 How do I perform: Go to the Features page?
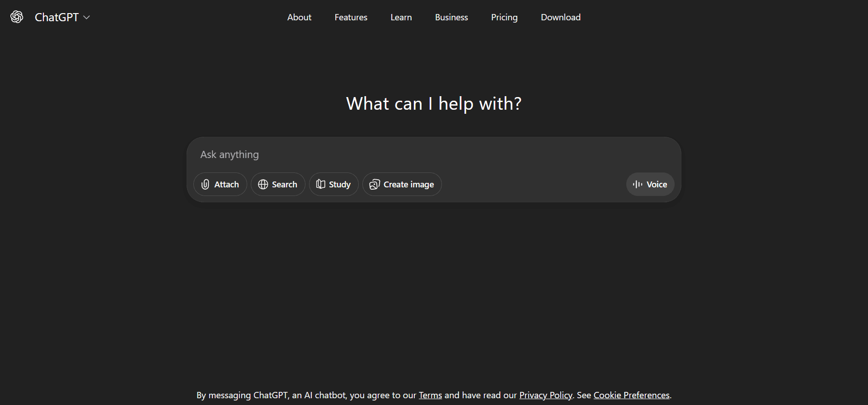tap(351, 17)
